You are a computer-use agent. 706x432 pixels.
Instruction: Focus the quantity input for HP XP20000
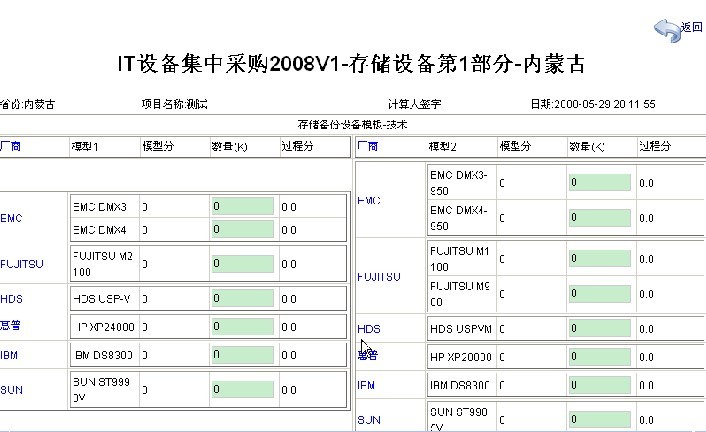point(600,357)
